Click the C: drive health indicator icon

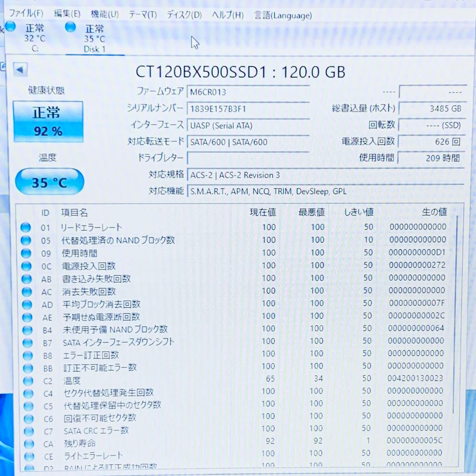click(10, 26)
